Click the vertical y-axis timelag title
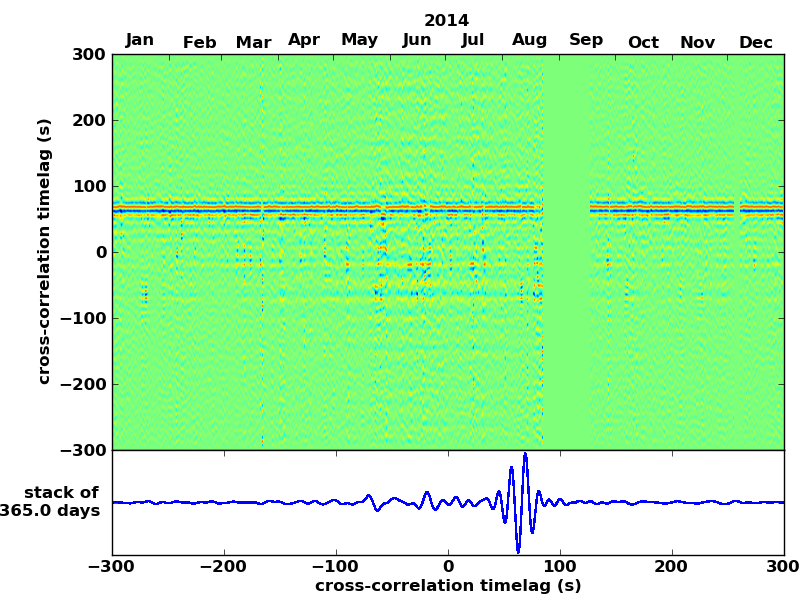 pyautogui.click(x=44, y=251)
